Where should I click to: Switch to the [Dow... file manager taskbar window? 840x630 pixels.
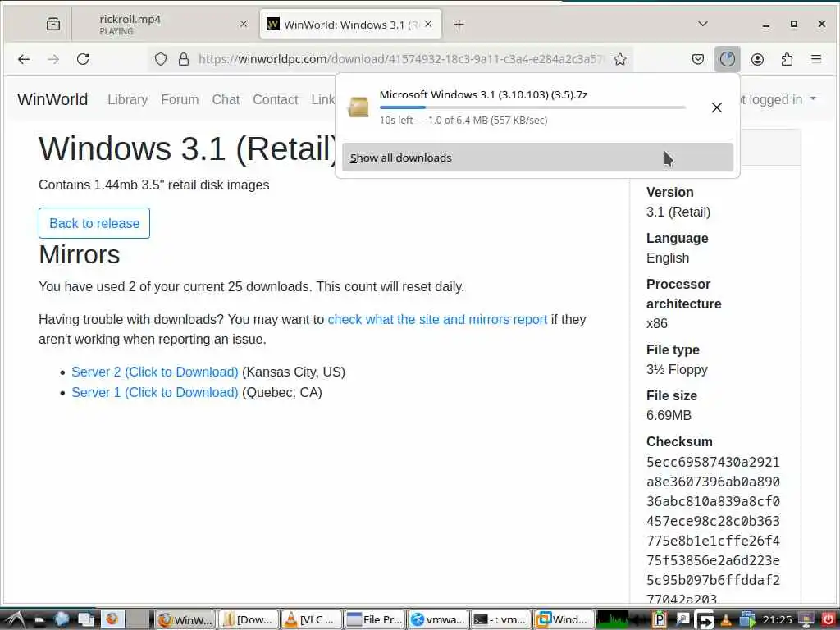click(x=249, y=619)
